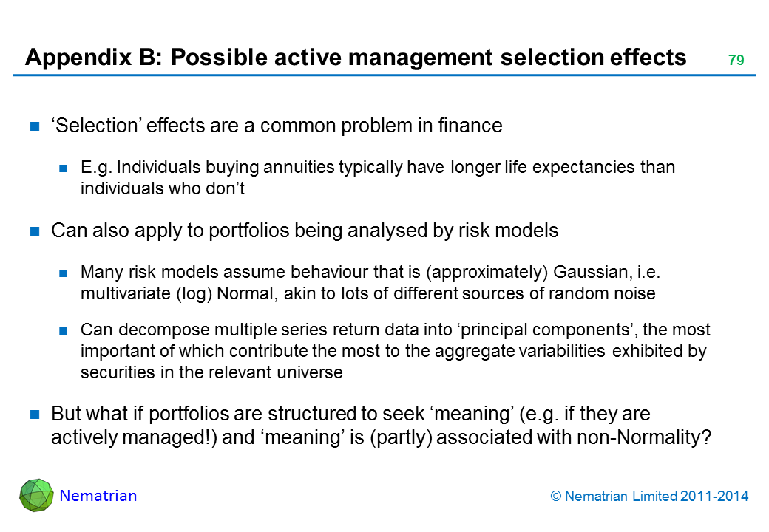Click the "© Nematrian Limited 2011-2014" copyright notice

click(649, 497)
